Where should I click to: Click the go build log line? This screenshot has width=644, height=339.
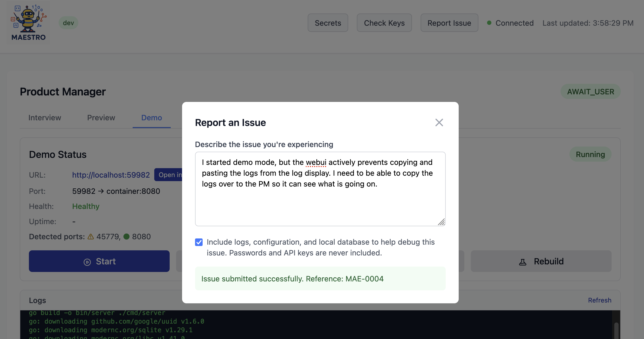pyautogui.click(x=97, y=313)
